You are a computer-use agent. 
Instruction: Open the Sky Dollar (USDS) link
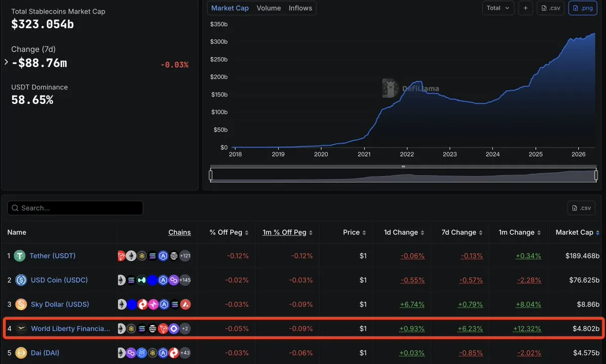pos(60,304)
